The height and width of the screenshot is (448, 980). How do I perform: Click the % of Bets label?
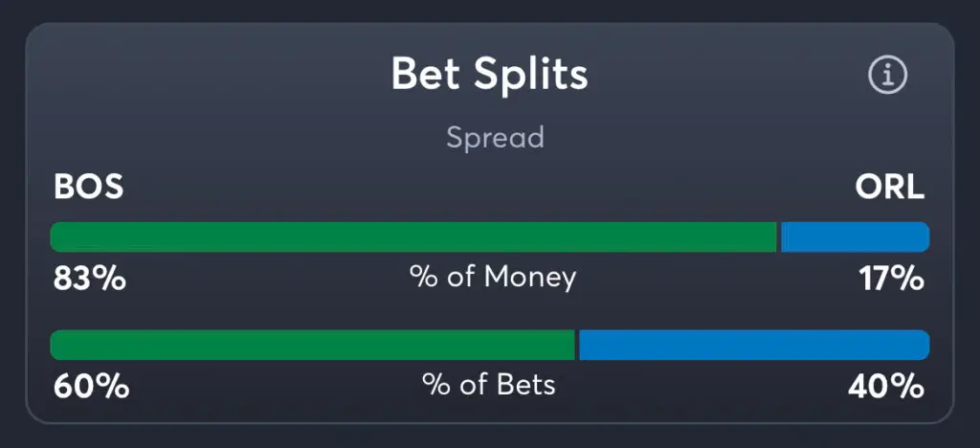pos(489,385)
